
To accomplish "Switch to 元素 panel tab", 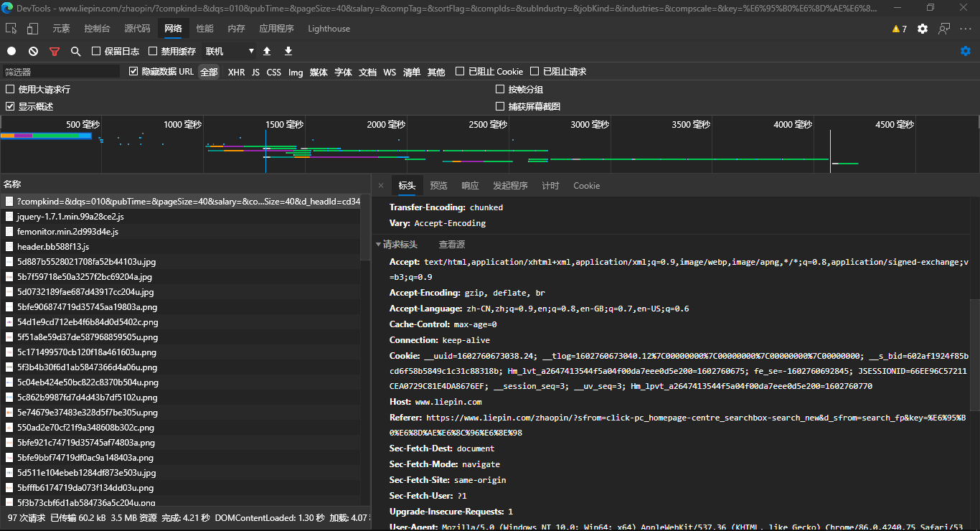I will (61, 29).
